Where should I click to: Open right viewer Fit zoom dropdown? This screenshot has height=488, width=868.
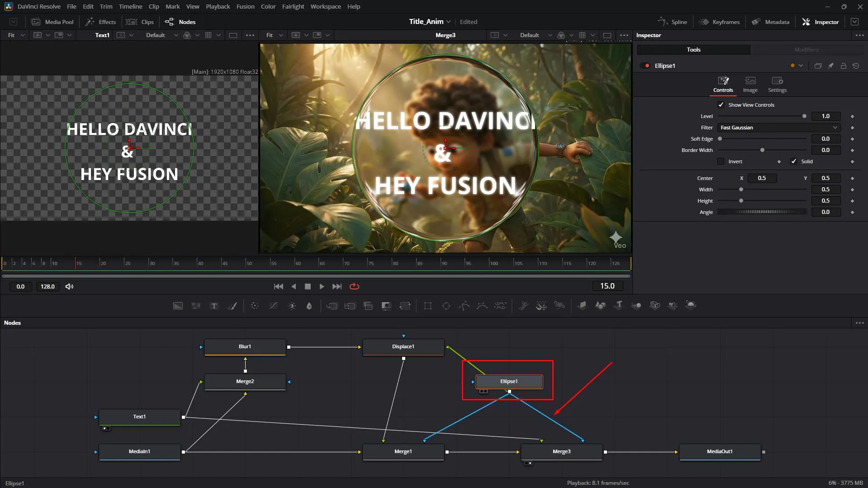(275, 35)
